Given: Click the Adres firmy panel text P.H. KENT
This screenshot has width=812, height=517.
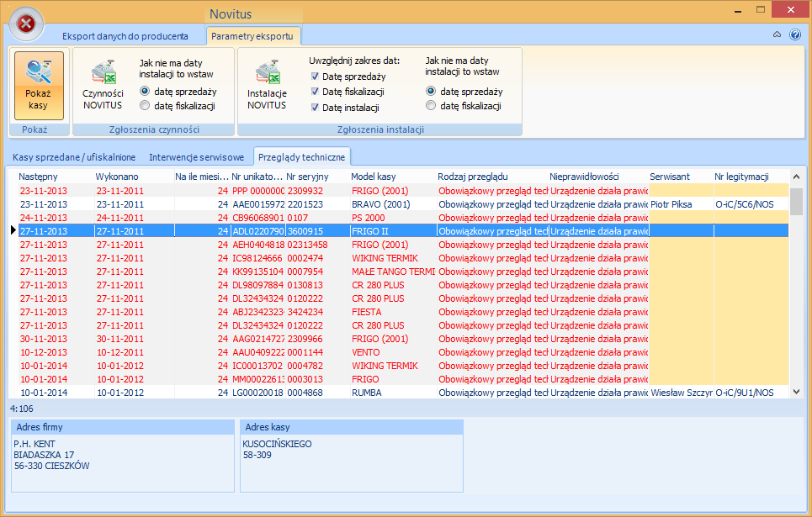Looking at the screenshot, I should point(34,444).
